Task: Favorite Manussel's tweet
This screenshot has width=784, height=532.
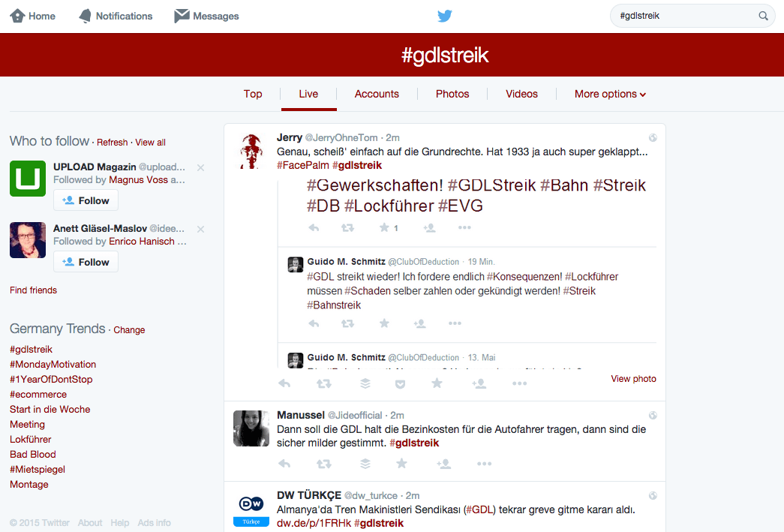Action: click(401, 464)
